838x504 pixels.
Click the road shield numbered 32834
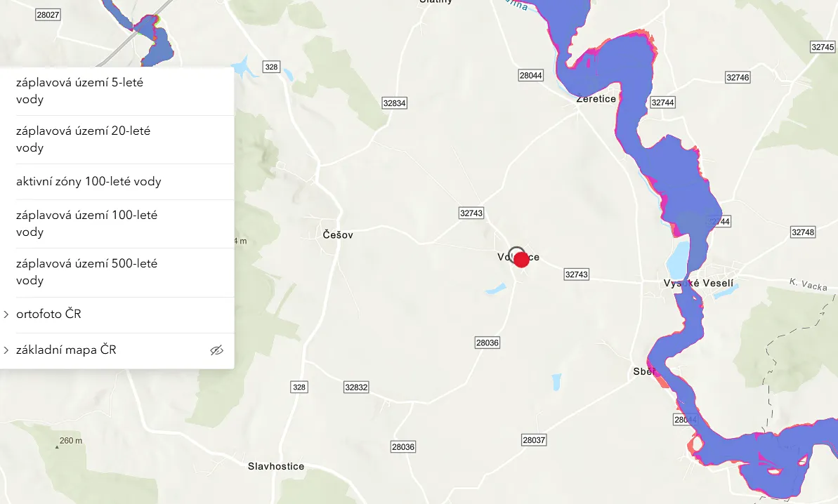click(395, 103)
